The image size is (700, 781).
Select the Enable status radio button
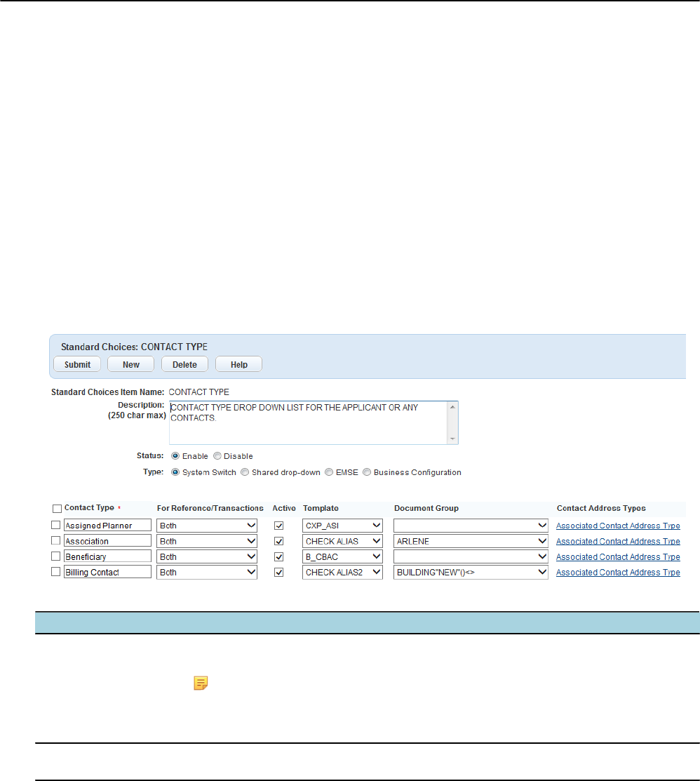coord(175,455)
